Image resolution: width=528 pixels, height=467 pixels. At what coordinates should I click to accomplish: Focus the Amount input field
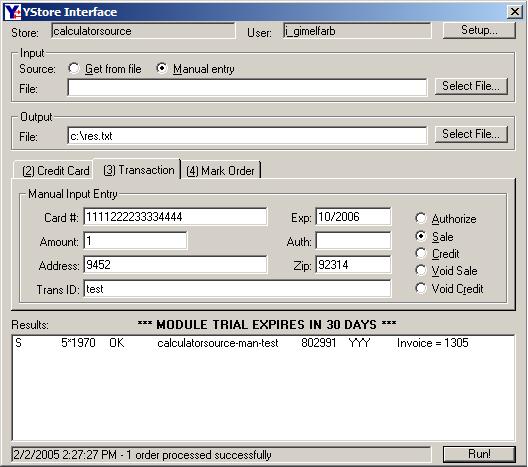tap(135, 241)
